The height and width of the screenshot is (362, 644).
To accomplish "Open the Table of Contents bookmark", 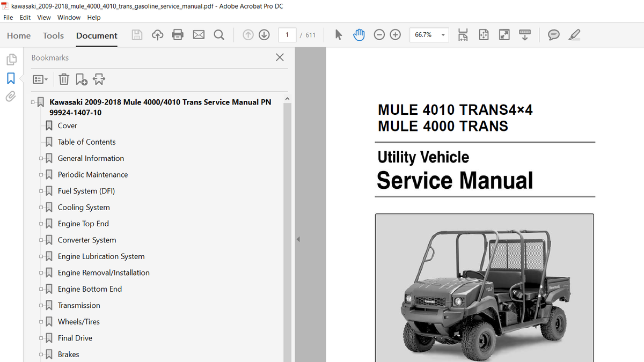I will coord(87,142).
